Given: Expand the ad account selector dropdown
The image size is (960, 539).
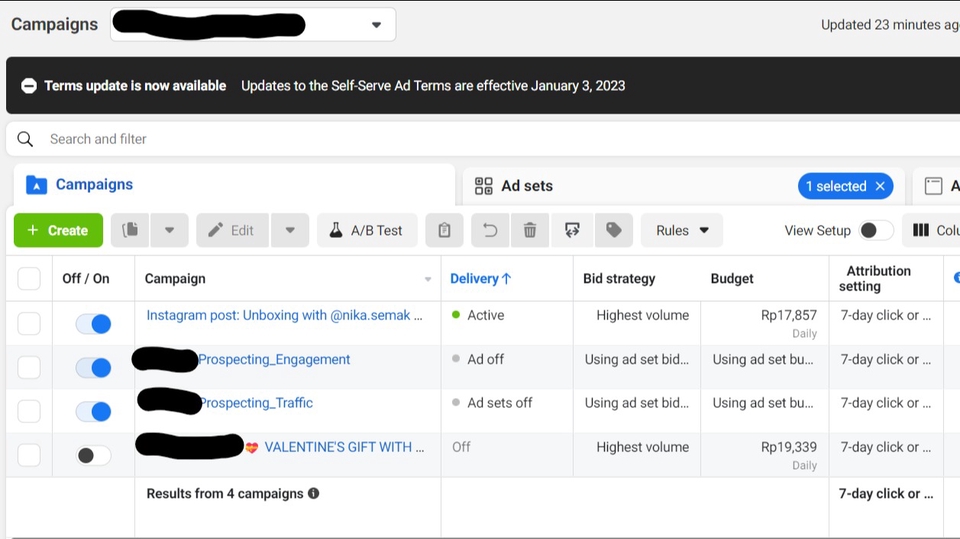Looking at the screenshot, I should 376,25.
